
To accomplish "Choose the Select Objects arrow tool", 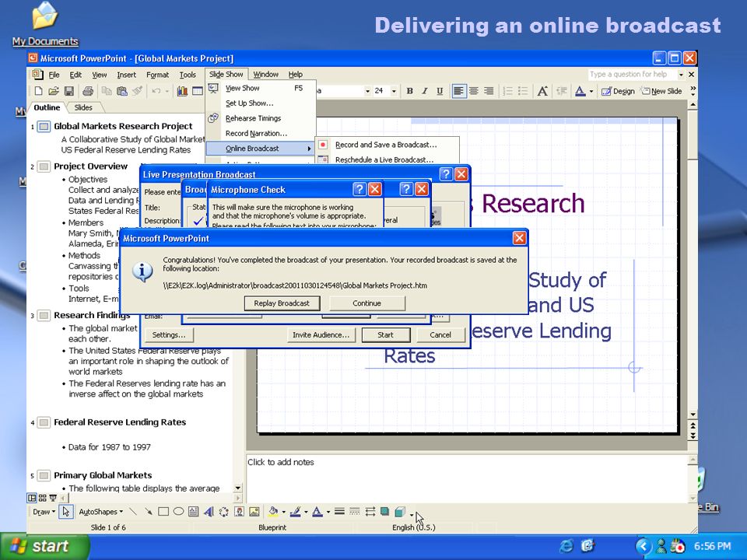I will (x=66, y=512).
